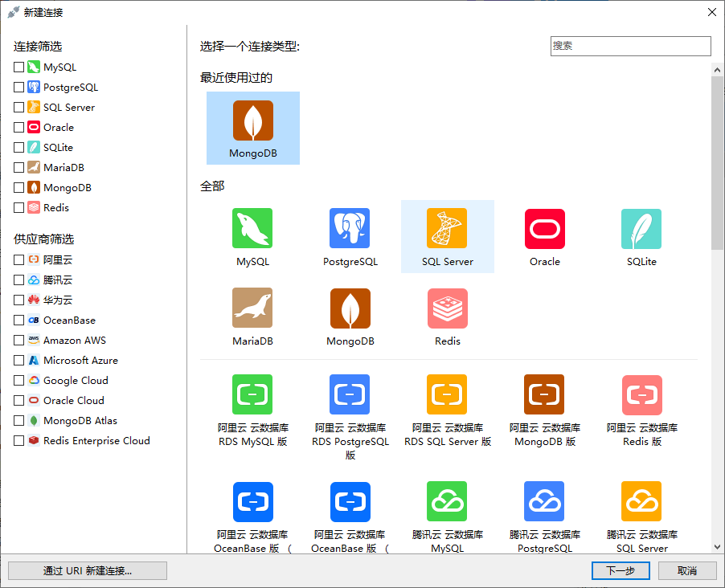Check the Microsoft Azure filter box
This screenshot has width=725, height=588.
pyautogui.click(x=18, y=360)
